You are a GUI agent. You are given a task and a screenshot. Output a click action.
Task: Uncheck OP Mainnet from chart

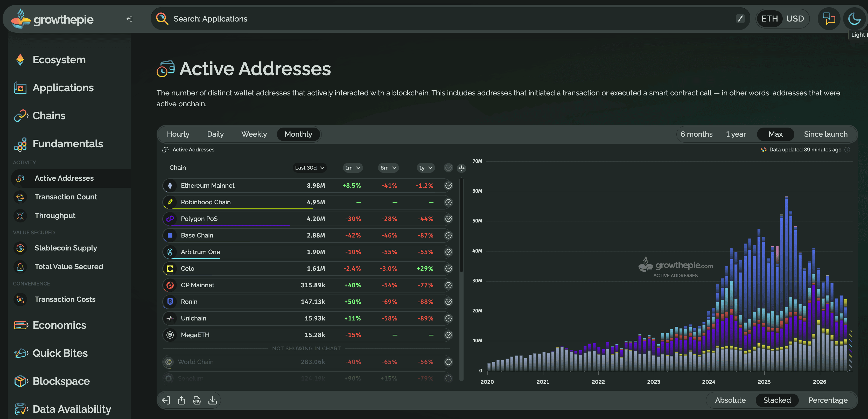point(449,285)
